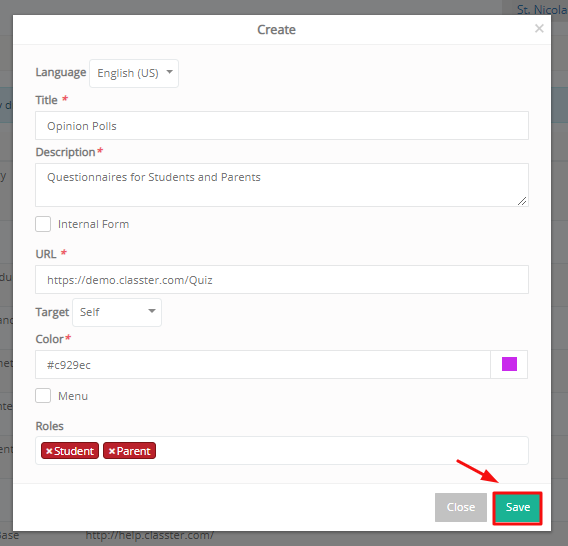This screenshot has width=568, height=546.
Task: Open the Language dropdown arrow
Action: coord(169,72)
